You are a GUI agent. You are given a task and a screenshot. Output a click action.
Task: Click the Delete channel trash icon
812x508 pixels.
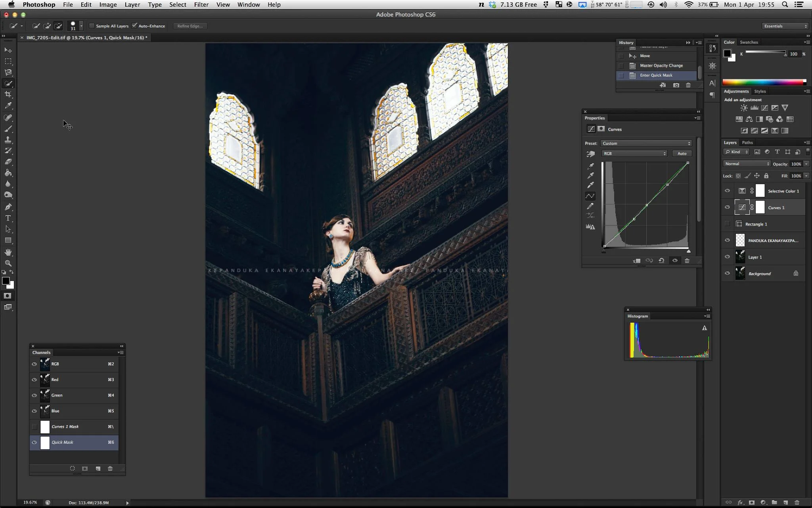(x=110, y=469)
